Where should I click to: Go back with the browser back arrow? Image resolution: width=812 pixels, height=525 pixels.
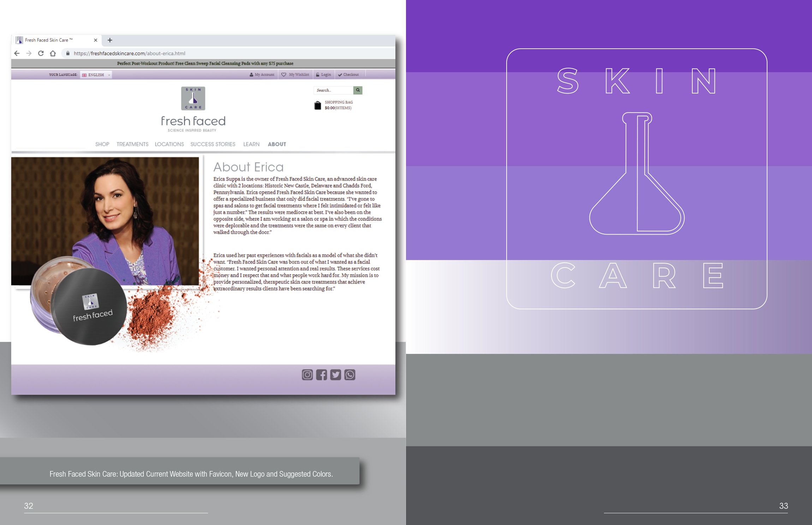point(17,53)
